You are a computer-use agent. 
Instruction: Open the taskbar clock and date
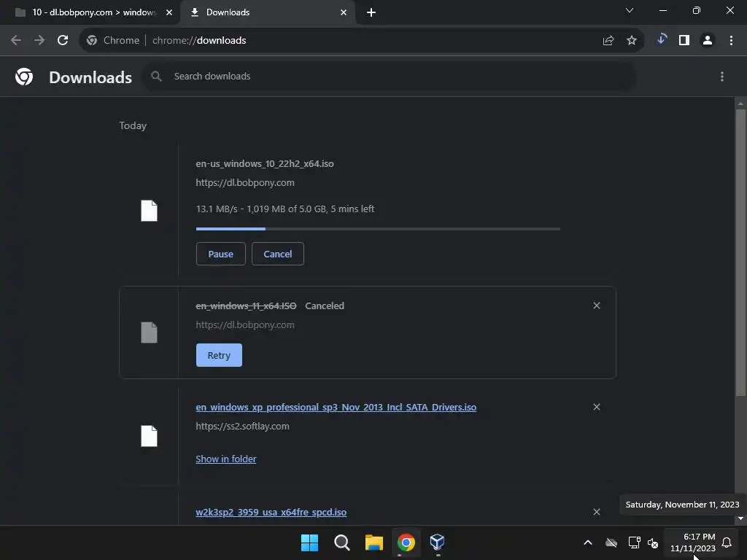tap(693, 542)
